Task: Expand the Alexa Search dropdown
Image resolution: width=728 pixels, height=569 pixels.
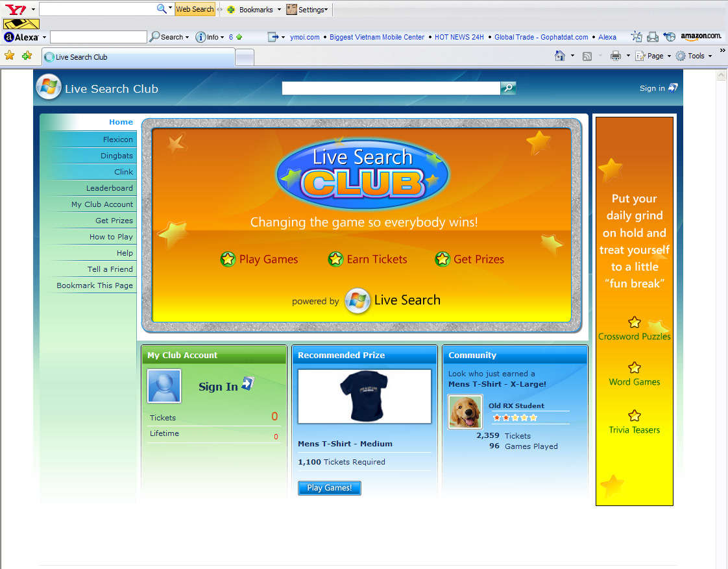Action: coord(187,37)
